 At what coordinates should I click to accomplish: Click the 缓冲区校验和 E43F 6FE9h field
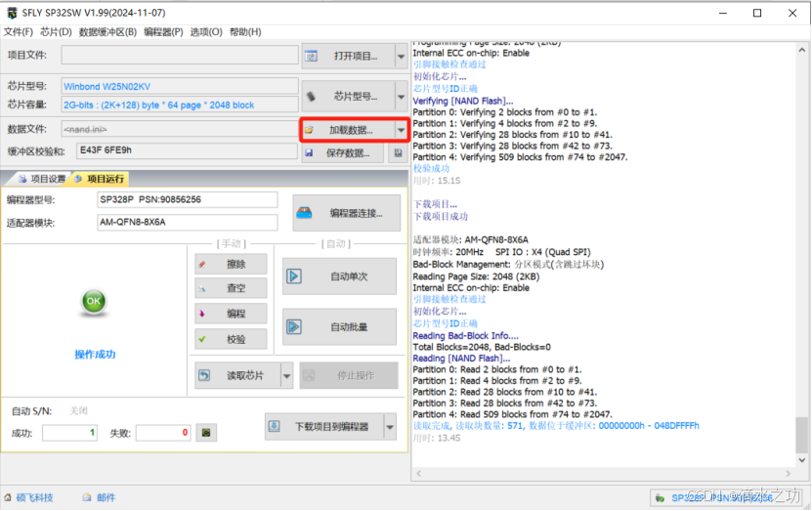pos(187,150)
